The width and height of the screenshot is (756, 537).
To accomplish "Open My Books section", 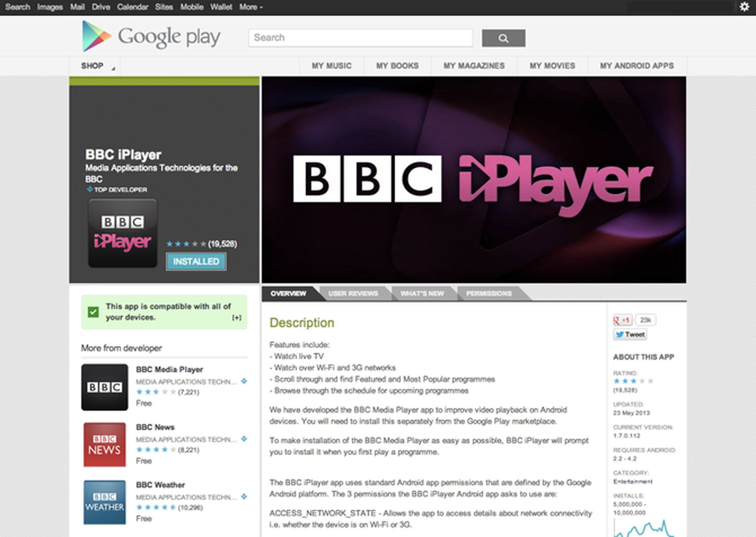I will click(x=398, y=66).
